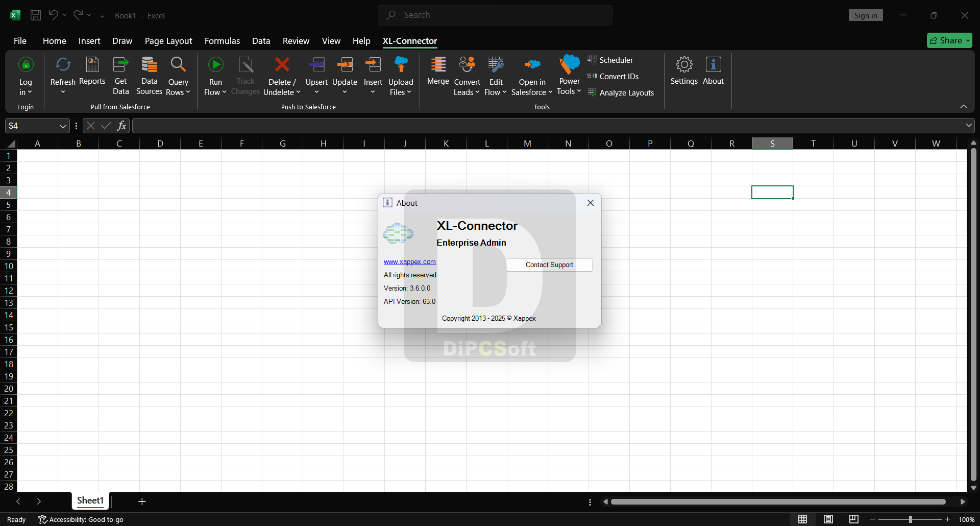Click the Power Tools icon
The width and height of the screenshot is (980, 526).
click(569, 65)
